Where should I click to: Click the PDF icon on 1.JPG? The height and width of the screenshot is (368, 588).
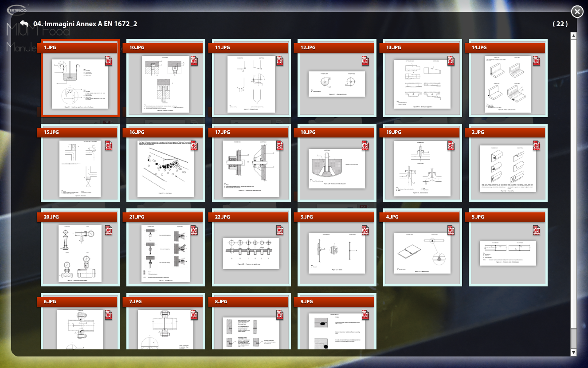pyautogui.click(x=109, y=61)
